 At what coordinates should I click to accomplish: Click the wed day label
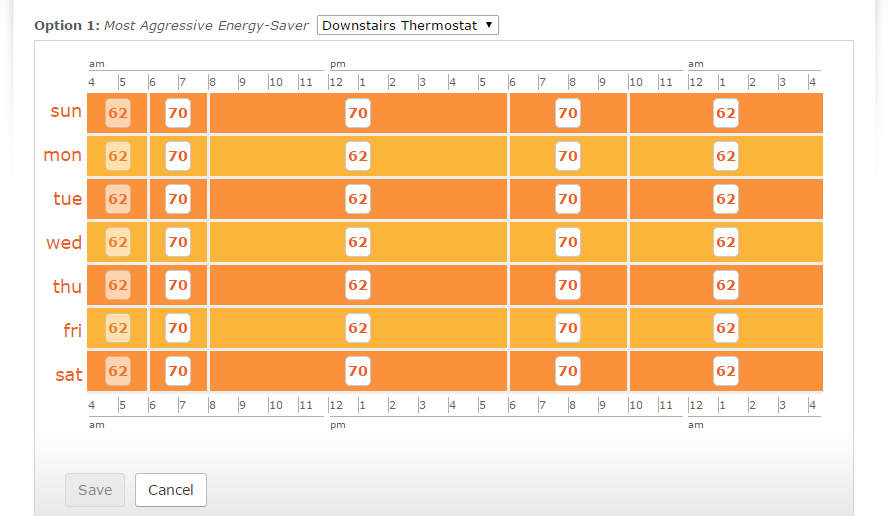pos(64,243)
